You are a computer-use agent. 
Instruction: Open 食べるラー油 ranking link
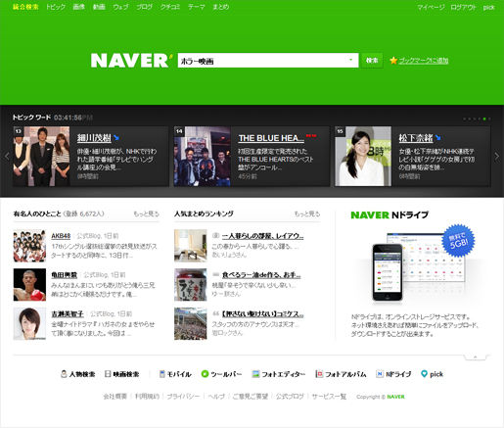pyautogui.click(x=261, y=275)
